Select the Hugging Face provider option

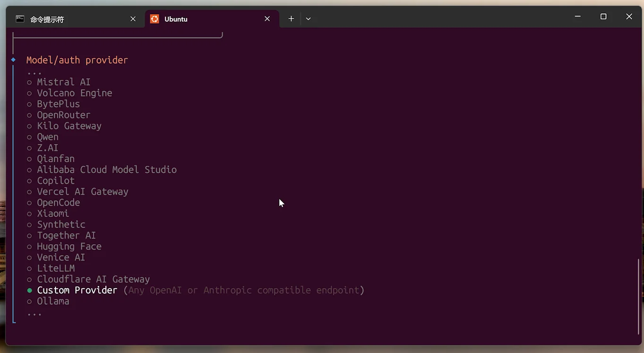click(64, 246)
